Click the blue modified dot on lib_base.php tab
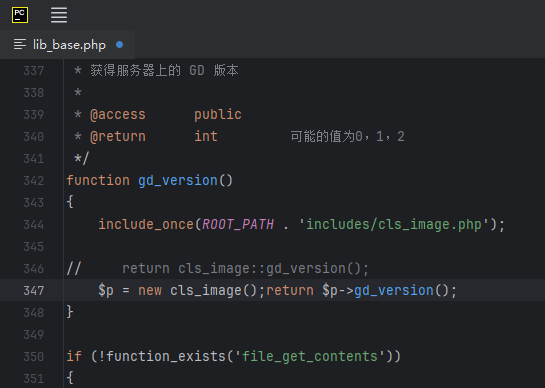 [x=120, y=45]
